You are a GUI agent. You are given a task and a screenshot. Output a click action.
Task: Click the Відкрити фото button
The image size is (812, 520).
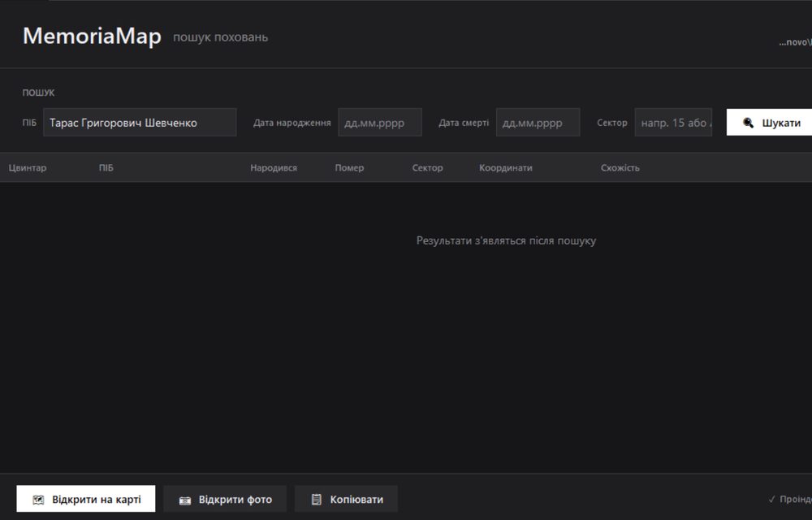(225, 499)
